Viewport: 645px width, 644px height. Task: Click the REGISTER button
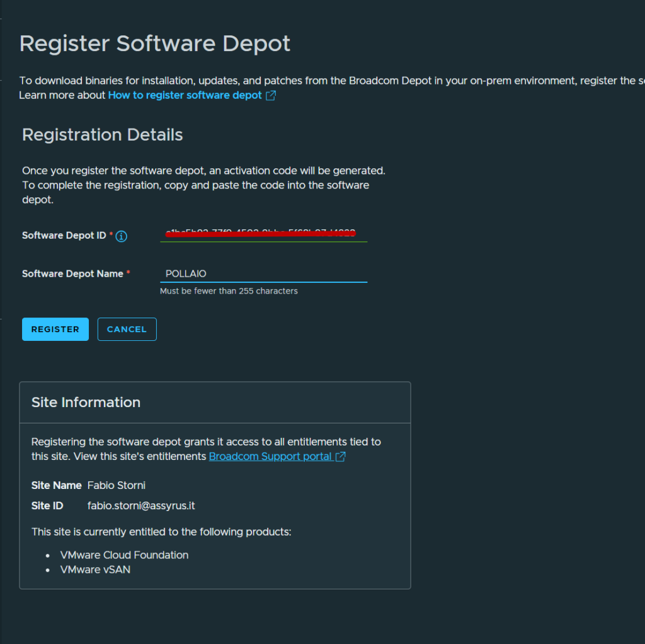[x=55, y=329]
